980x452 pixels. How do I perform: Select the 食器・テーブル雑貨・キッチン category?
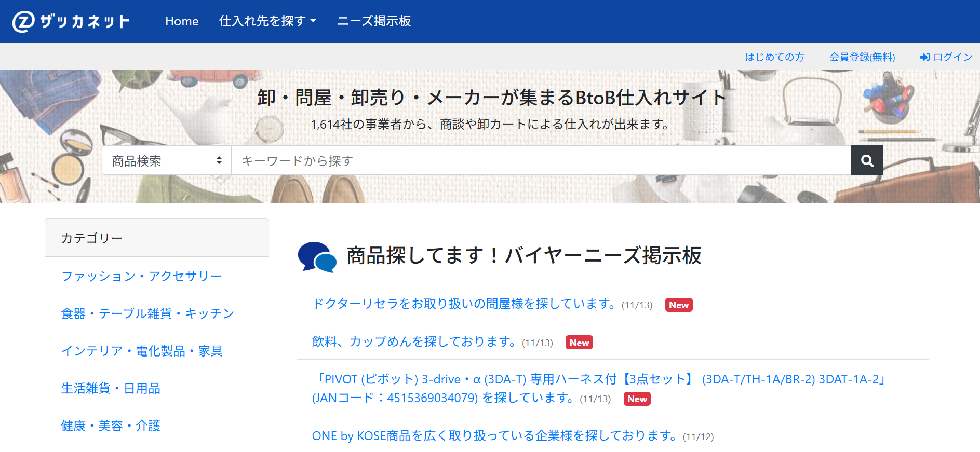(x=148, y=313)
